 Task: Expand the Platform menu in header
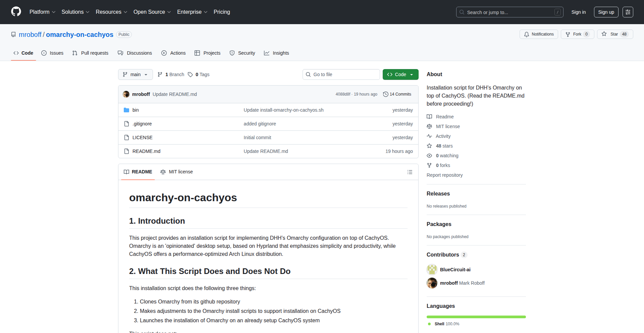[x=42, y=12]
